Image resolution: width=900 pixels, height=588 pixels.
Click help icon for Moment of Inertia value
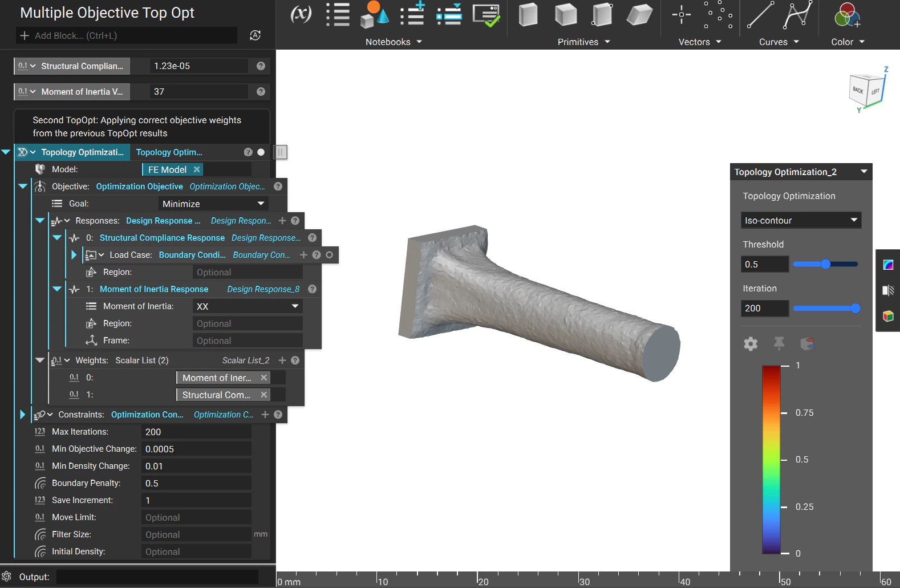tap(261, 92)
